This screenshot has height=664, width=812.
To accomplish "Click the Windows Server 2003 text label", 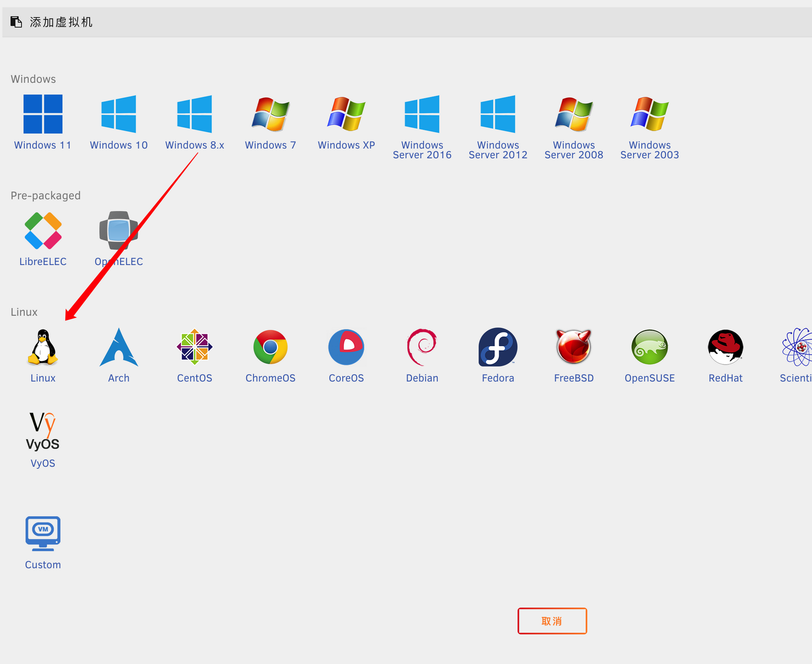I will (x=650, y=150).
